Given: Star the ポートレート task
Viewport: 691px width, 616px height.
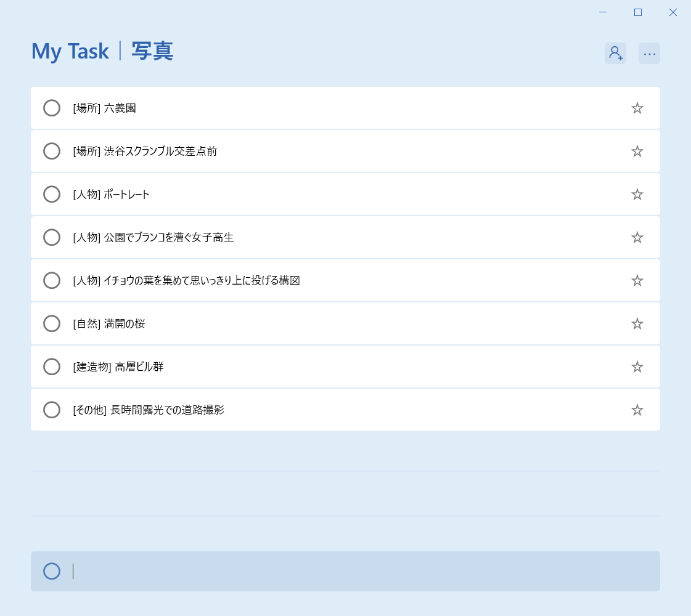Looking at the screenshot, I should coord(637,195).
